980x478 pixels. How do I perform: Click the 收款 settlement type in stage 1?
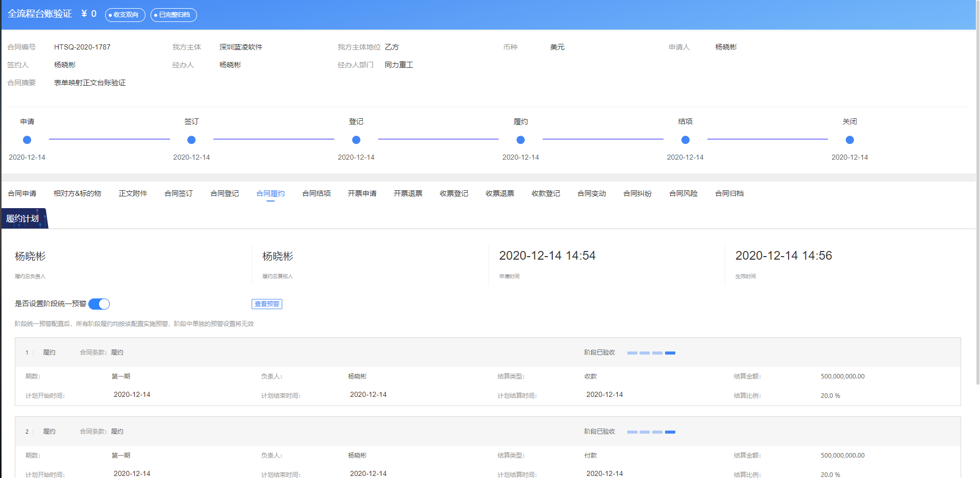[x=591, y=376]
